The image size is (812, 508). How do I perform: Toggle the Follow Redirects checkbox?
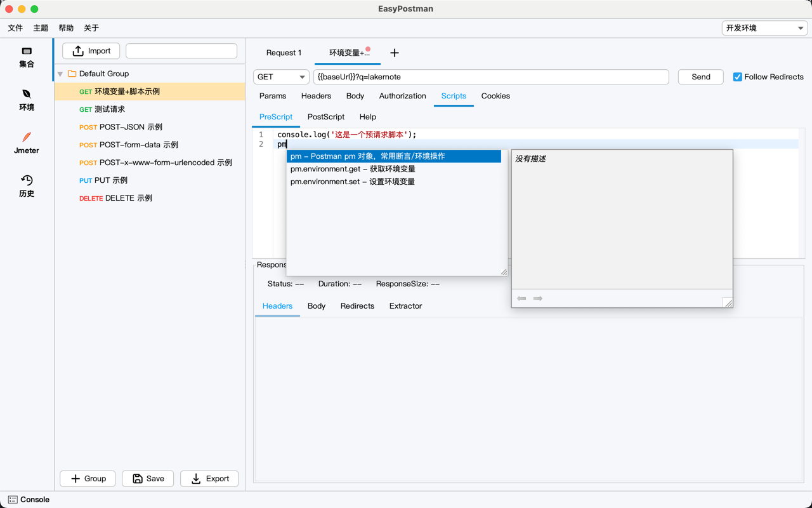click(737, 77)
